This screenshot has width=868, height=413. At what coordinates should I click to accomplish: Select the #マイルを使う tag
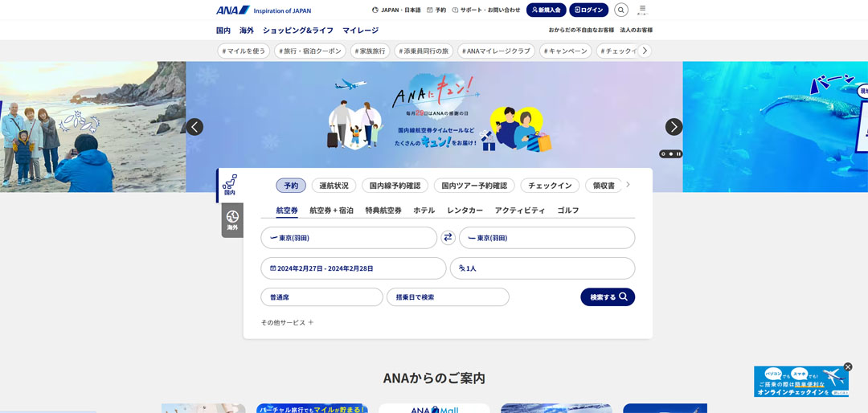[x=244, y=51]
